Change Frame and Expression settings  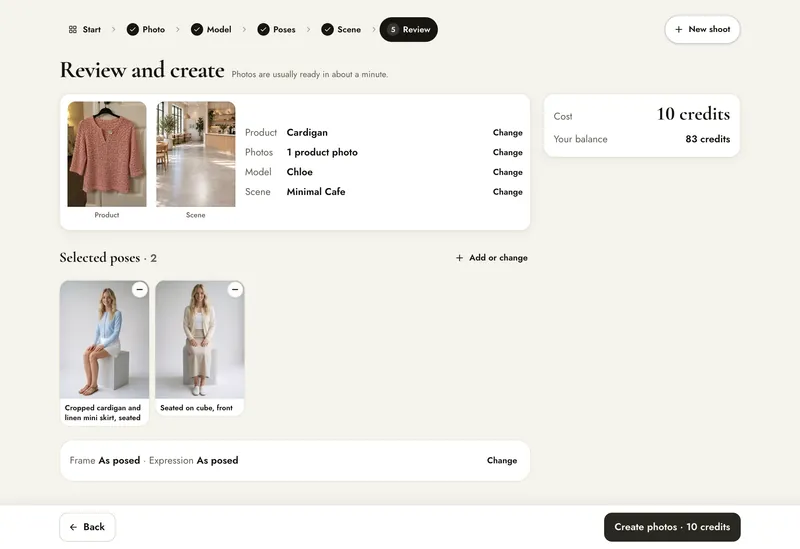pos(502,460)
